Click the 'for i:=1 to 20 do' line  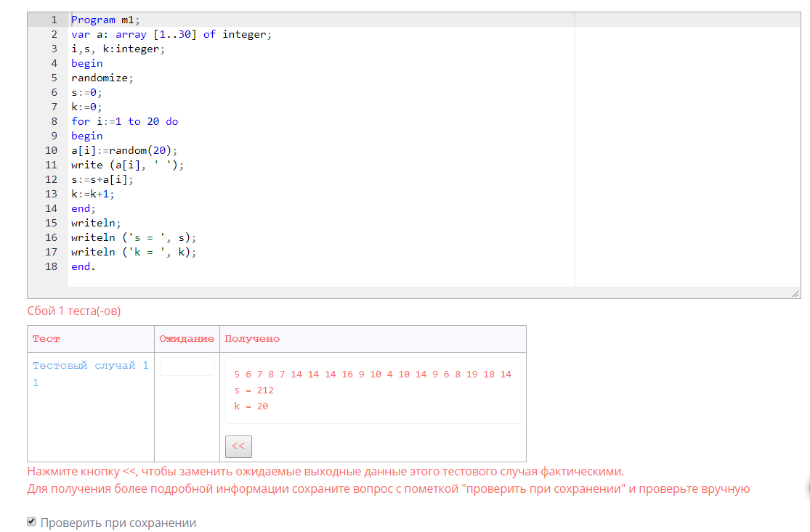[x=124, y=121]
